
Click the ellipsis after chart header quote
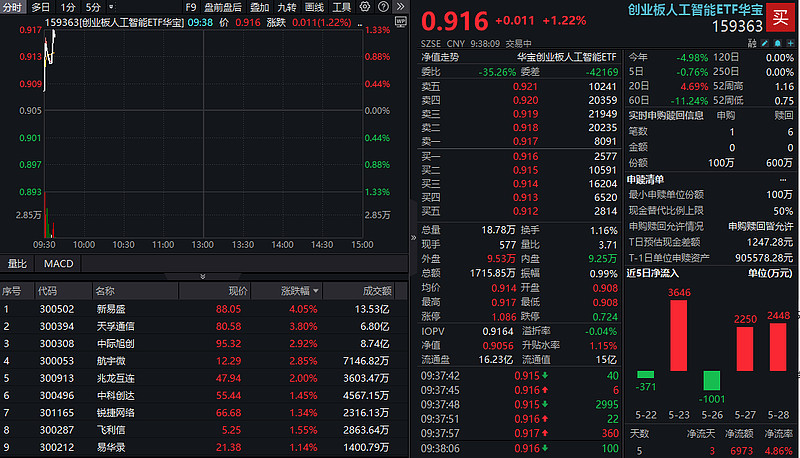point(360,23)
